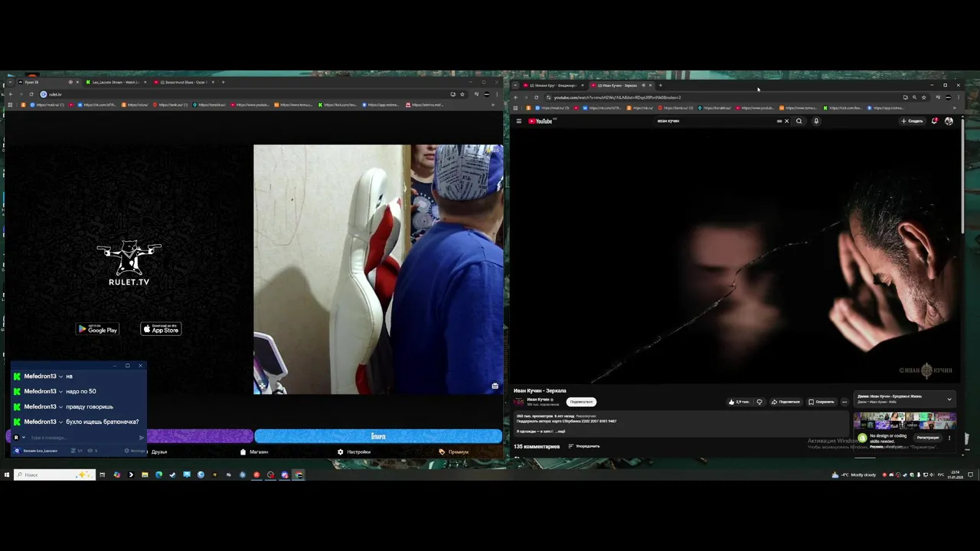The width and height of the screenshot is (980, 551).
Task: Open the Windows Start menu
Action: pyautogui.click(x=6, y=474)
